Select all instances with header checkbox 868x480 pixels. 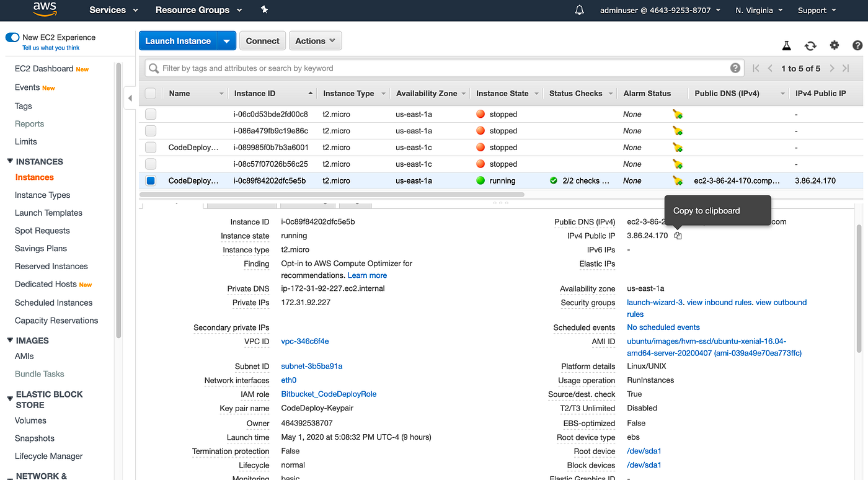[x=151, y=93]
